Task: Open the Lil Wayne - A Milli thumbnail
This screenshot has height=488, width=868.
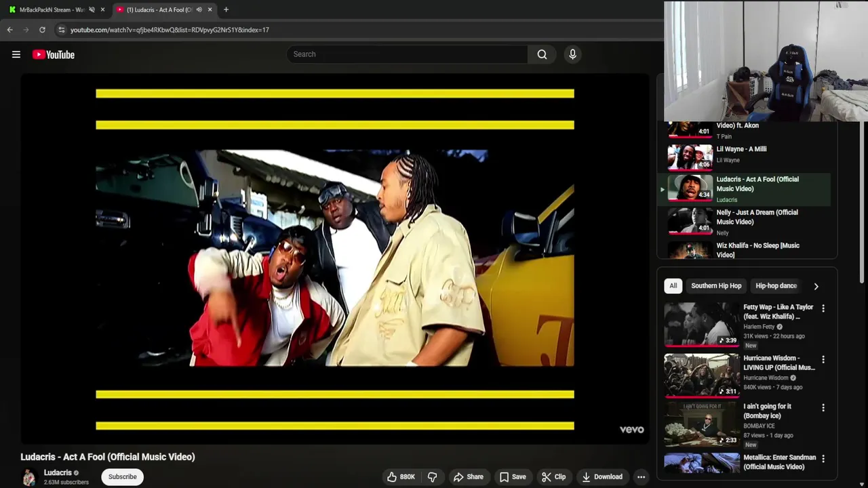Action: (690, 157)
